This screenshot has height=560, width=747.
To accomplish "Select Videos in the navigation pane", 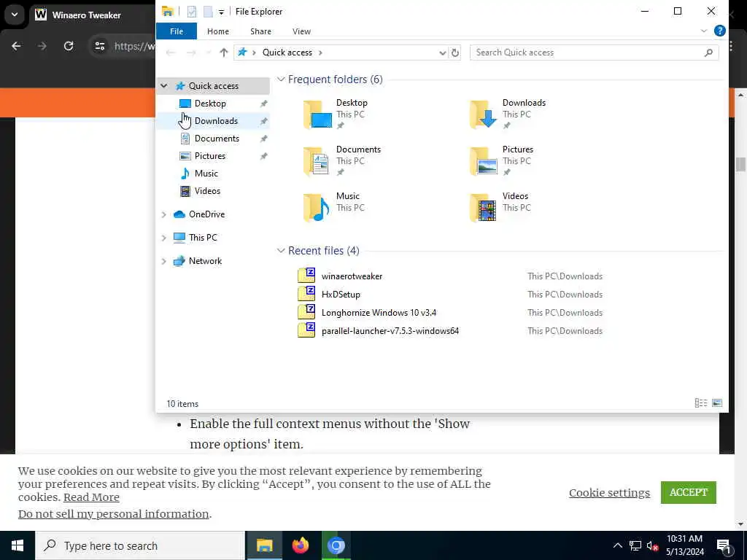I will [207, 191].
